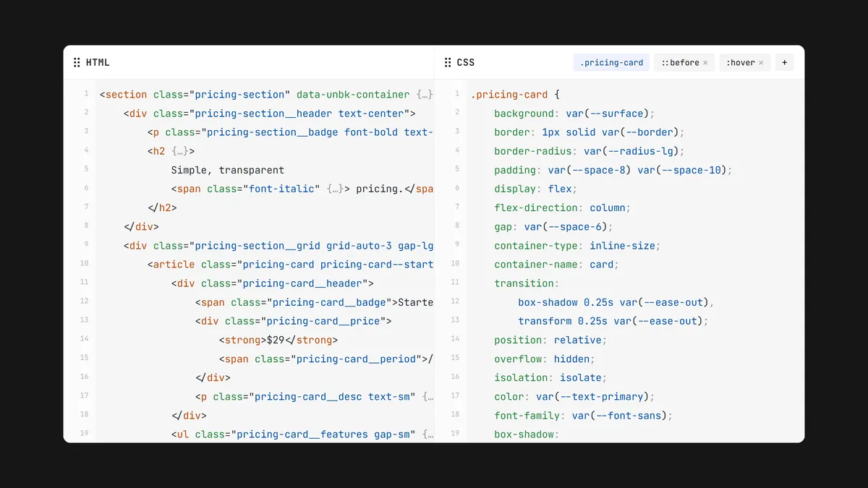
Task: Click the padding value var(--space-8)
Action: pyautogui.click(x=590, y=170)
